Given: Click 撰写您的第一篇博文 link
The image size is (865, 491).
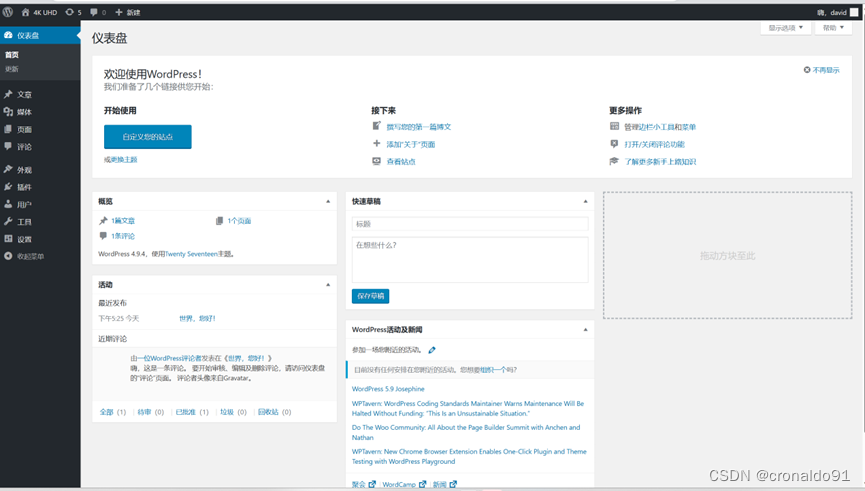Looking at the screenshot, I should tap(419, 127).
